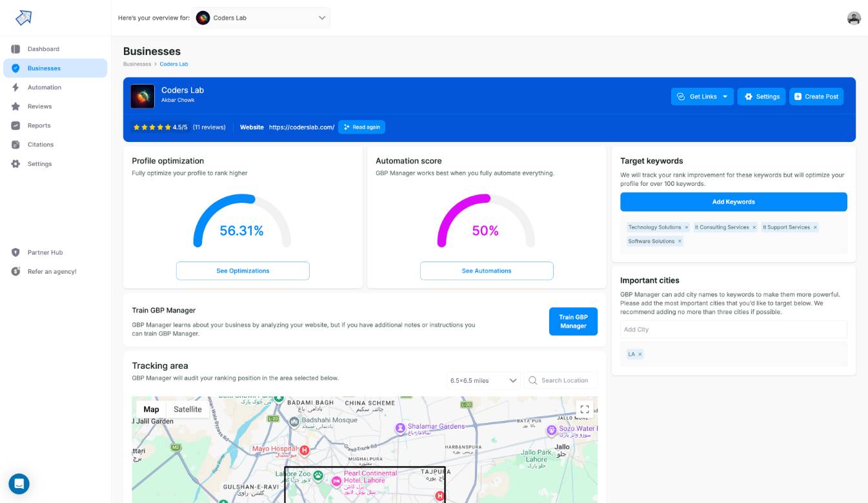Screen dimensions: 868x503
Task: Expand the Get Links dropdown
Action: [x=702, y=97]
